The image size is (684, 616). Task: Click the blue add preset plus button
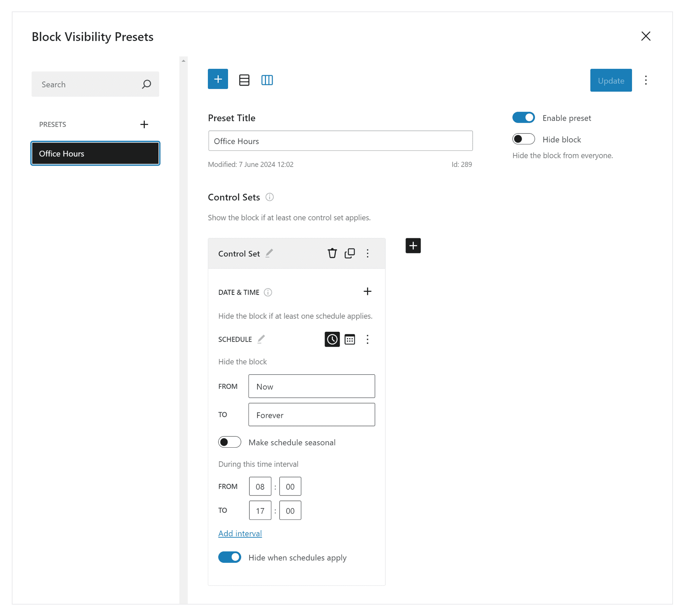tap(218, 79)
